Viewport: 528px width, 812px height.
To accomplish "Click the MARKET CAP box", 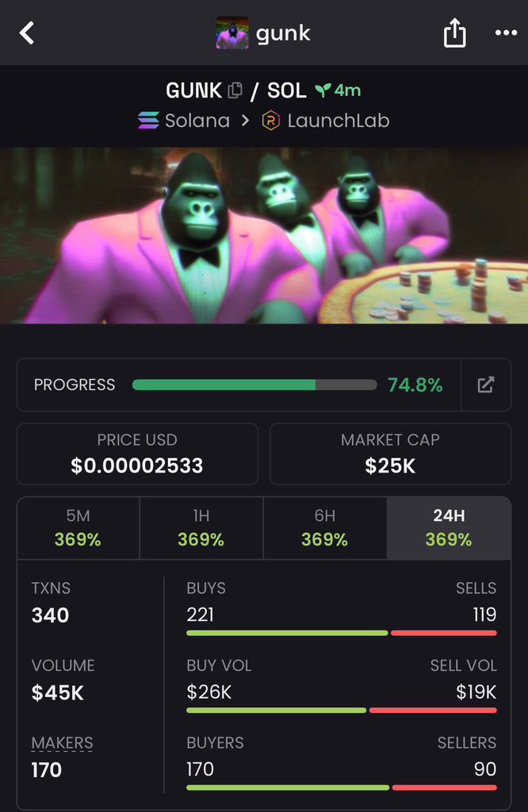I will tap(390, 454).
